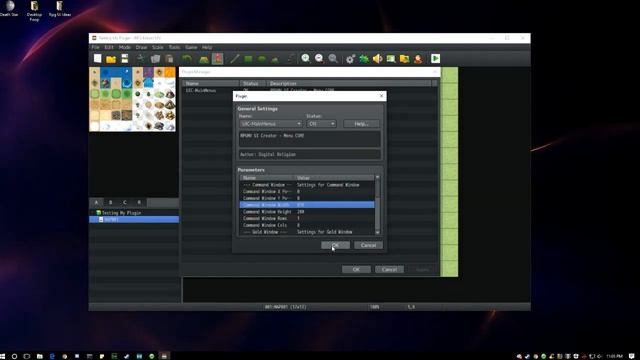640x360 pixels.
Task: Click the green Playtest icon
Action: [x=436, y=59]
